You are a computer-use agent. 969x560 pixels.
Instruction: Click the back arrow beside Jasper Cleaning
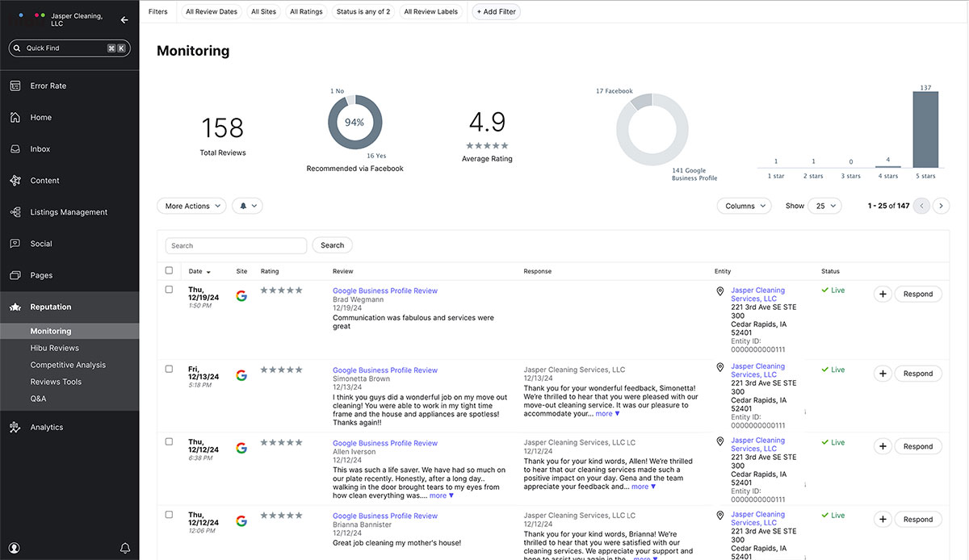click(x=124, y=20)
